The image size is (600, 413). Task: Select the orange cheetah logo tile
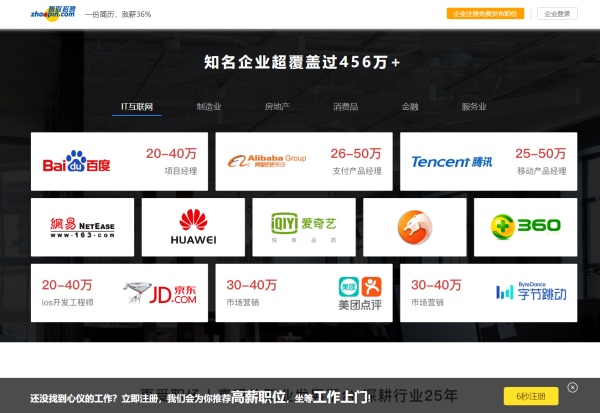tap(415, 227)
